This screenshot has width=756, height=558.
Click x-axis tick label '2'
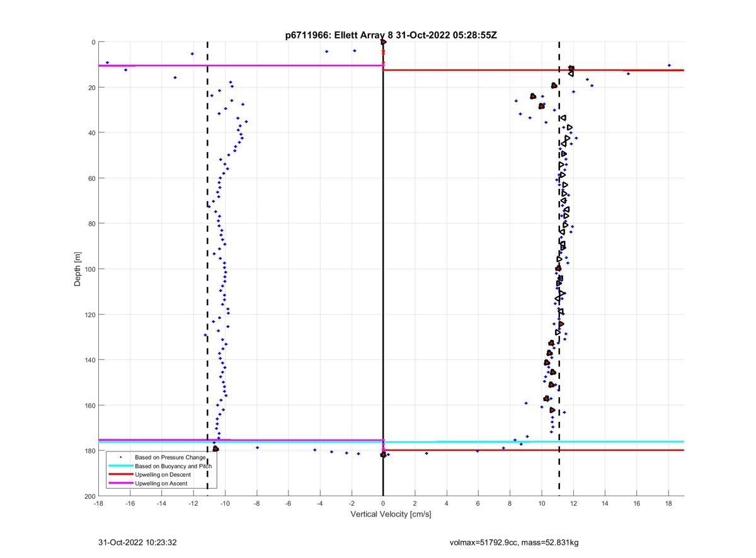click(415, 504)
